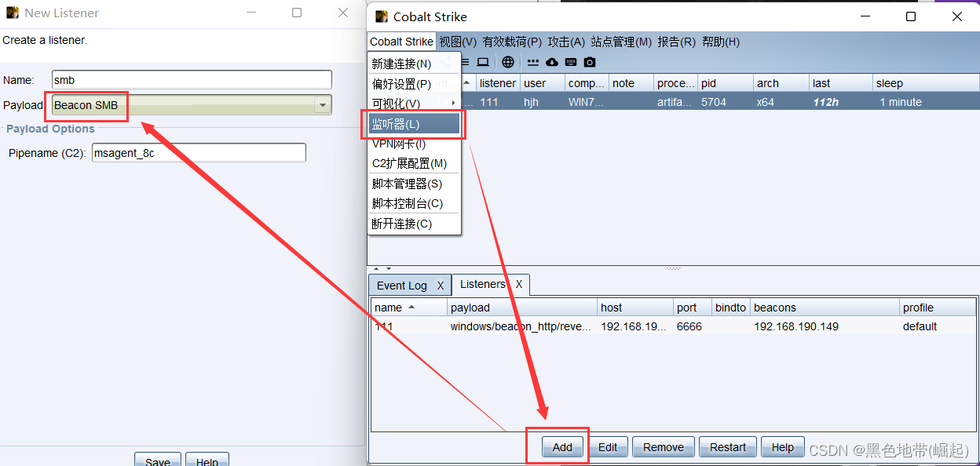Open the web drive-by download cloud icon
980x466 pixels.
[x=551, y=62]
